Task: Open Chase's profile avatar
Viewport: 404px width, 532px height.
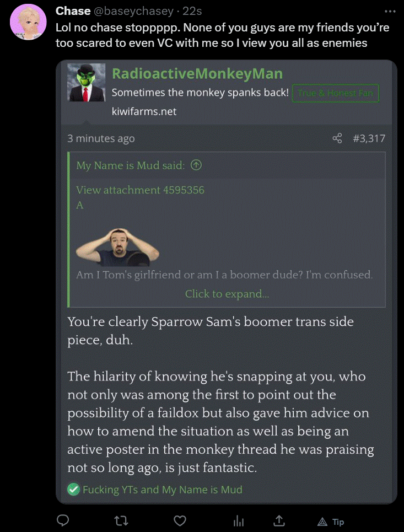Action: [28, 22]
